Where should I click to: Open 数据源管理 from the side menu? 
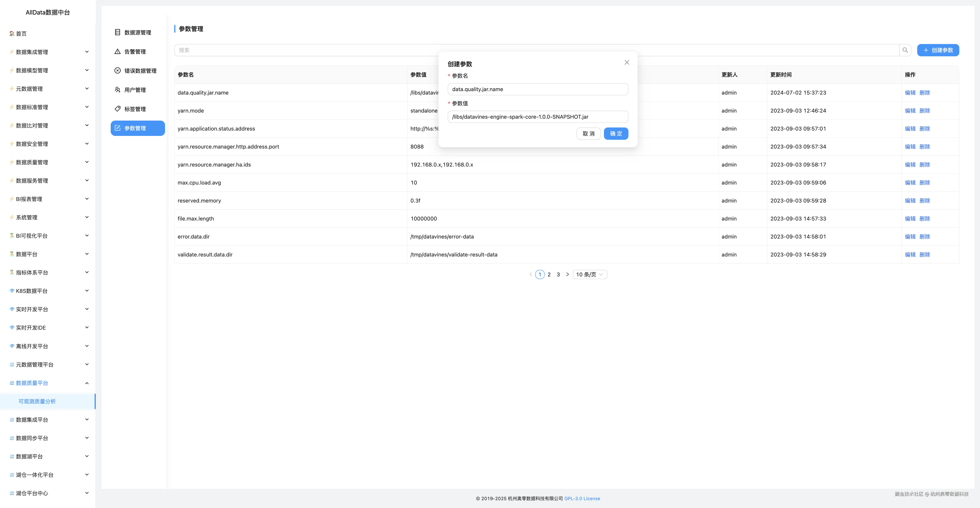[x=137, y=33]
